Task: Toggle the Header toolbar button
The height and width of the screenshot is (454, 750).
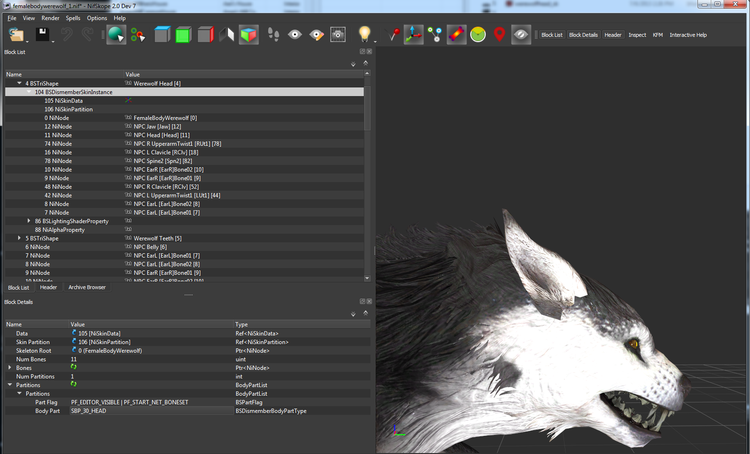Action: click(x=613, y=35)
